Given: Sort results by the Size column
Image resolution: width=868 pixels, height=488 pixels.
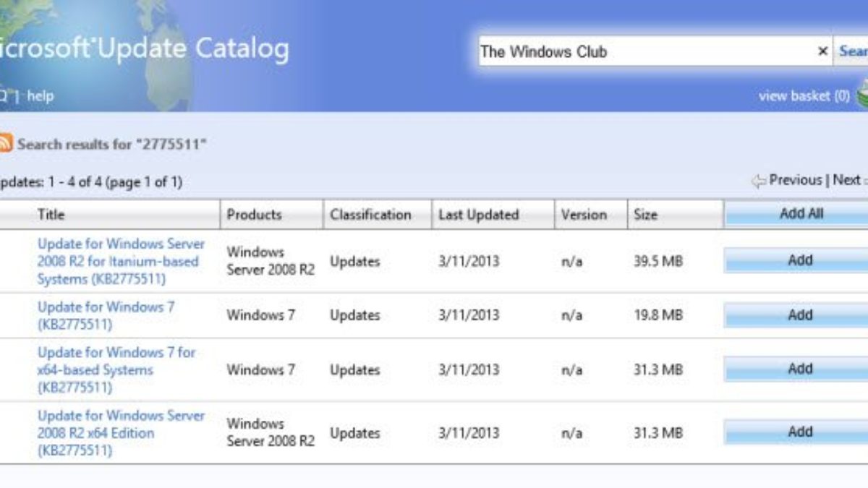Looking at the screenshot, I should pos(645,215).
